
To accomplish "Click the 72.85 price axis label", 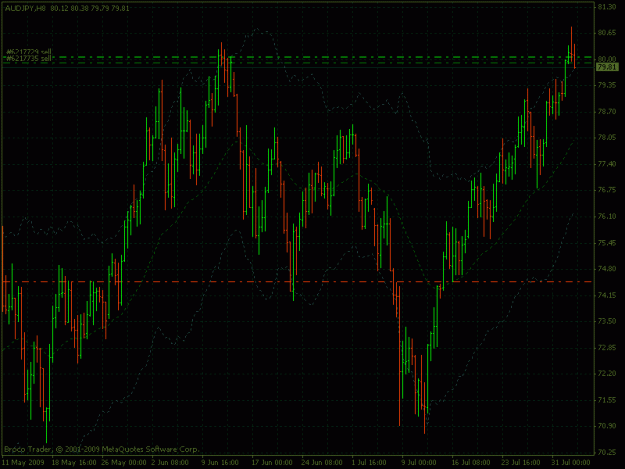I will click(607, 347).
